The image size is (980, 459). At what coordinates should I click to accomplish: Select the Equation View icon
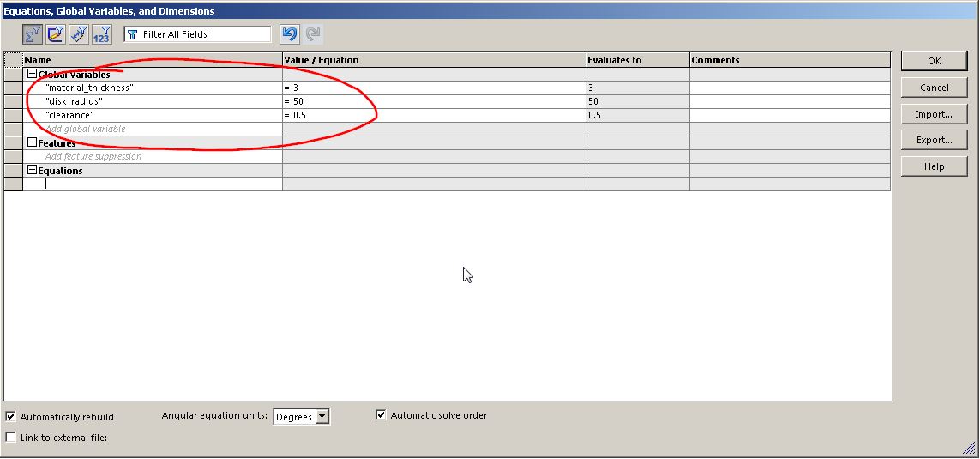click(x=33, y=34)
